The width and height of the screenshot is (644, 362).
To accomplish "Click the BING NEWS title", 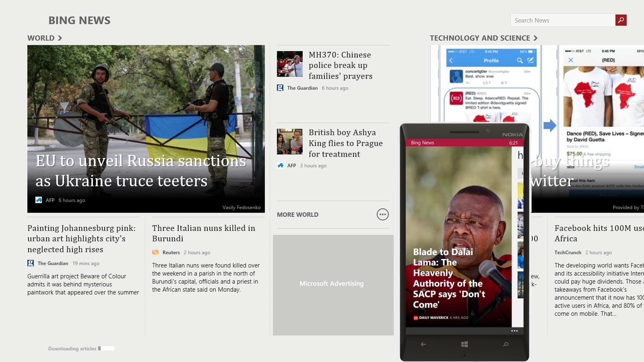I will point(79,21).
